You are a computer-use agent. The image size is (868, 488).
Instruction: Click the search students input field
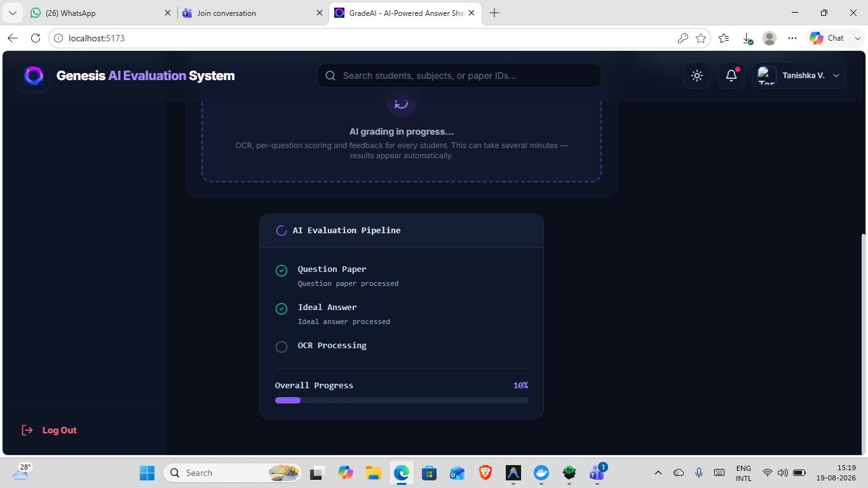point(459,76)
